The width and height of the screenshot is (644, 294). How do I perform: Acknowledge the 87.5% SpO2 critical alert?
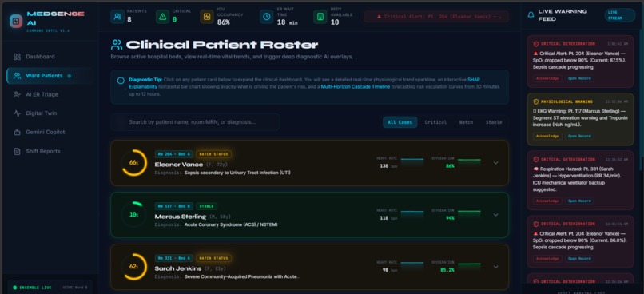pyautogui.click(x=547, y=78)
